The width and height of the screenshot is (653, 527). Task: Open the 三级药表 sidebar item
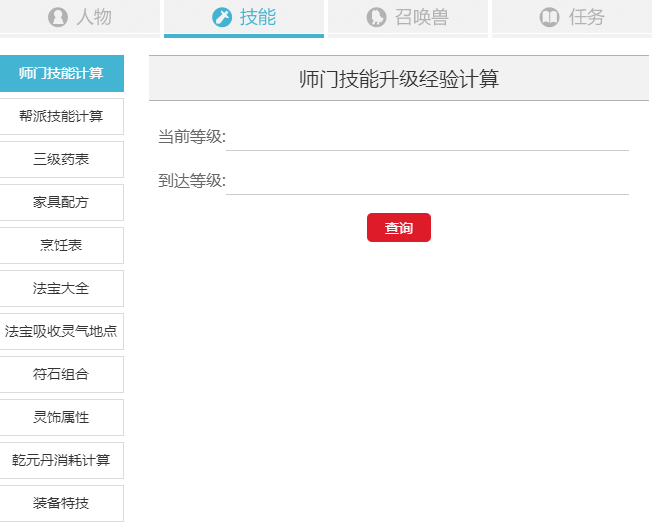tap(62, 159)
